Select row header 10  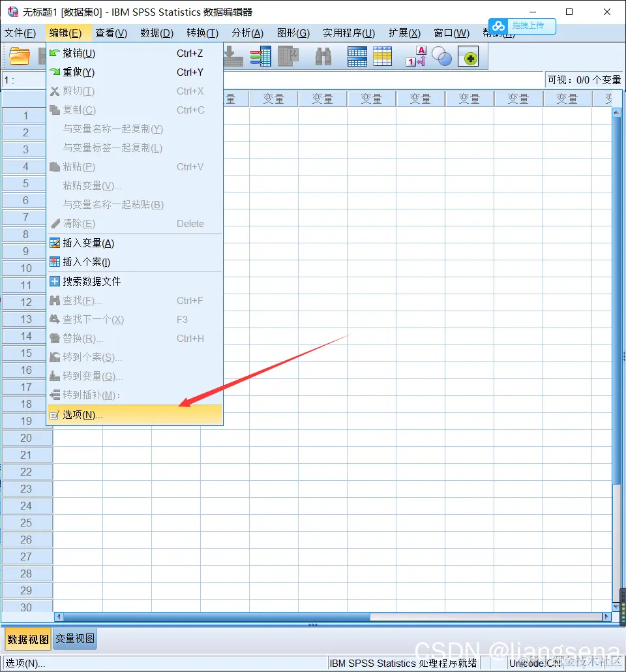pos(25,268)
